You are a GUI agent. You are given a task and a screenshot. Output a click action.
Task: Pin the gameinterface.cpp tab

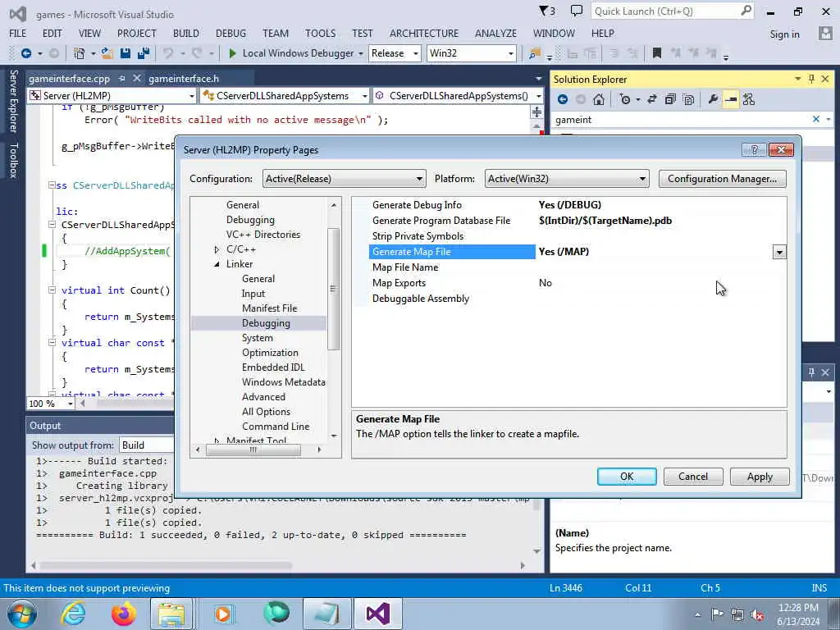(x=122, y=78)
